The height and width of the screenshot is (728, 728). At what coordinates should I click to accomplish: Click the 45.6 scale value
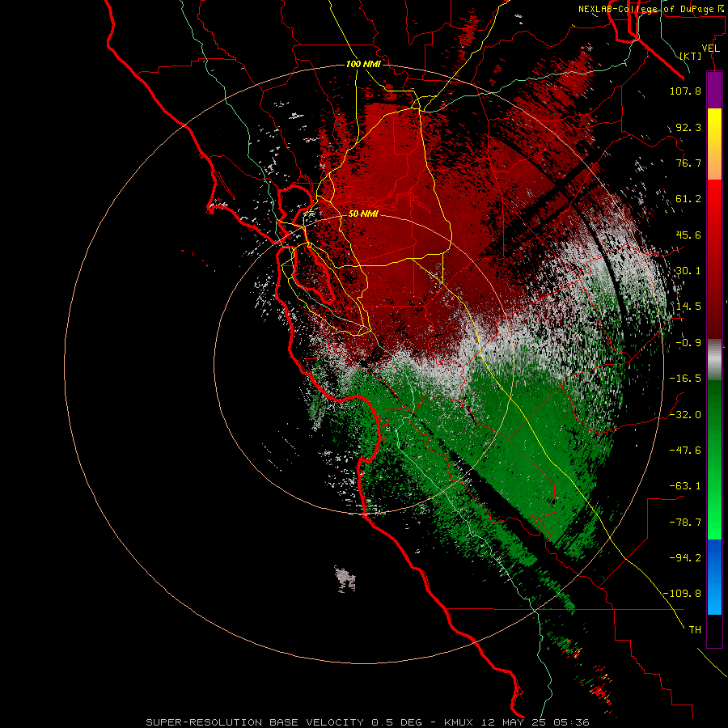click(688, 235)
